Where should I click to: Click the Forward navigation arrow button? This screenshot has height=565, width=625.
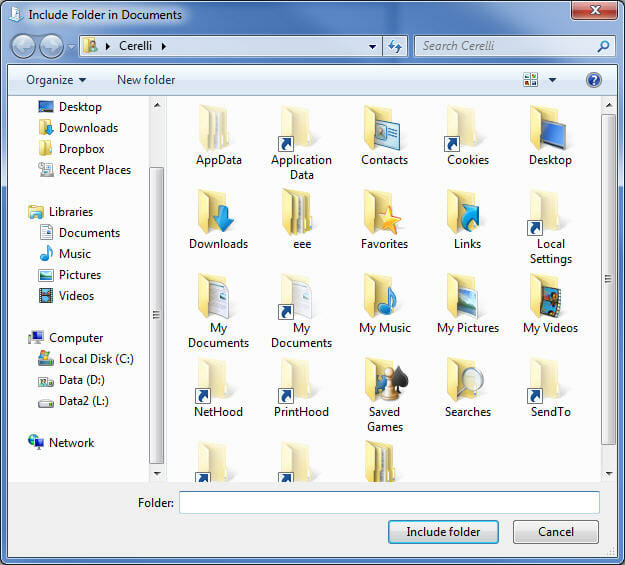51,46
